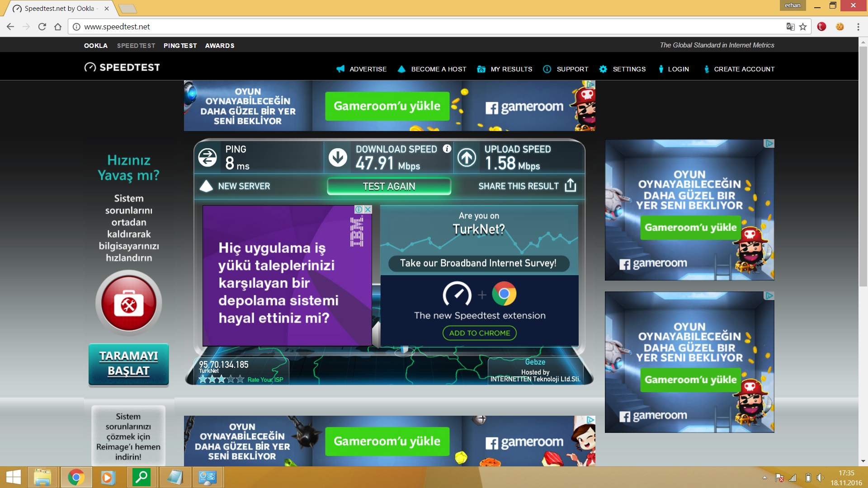
Task: Click the download arrow icon
Action: pos(338,157)
